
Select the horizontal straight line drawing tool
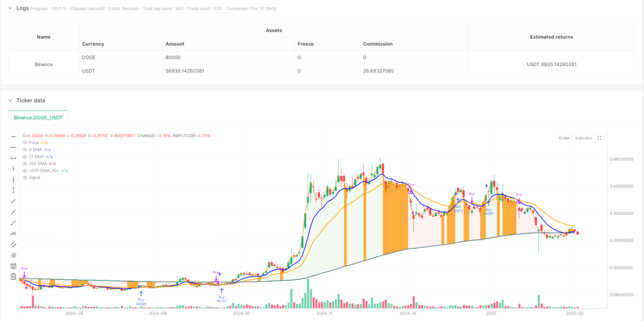click(x=13, y=136)
